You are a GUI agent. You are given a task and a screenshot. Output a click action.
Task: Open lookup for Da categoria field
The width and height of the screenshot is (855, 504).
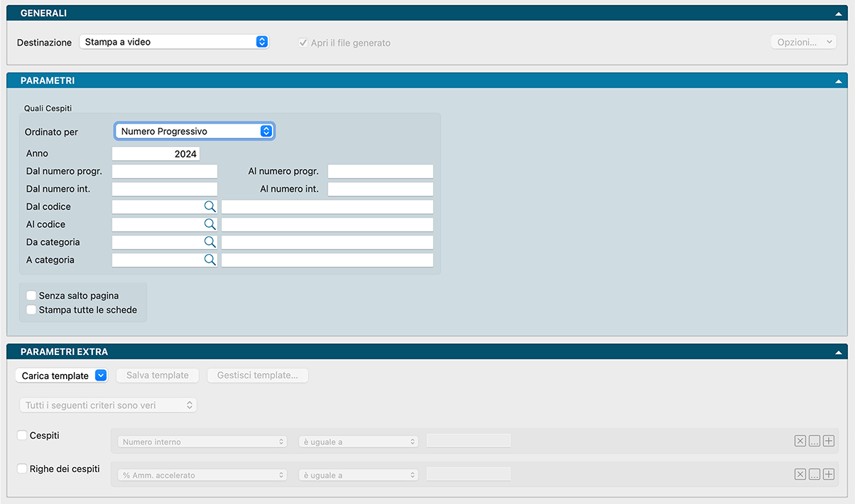tap(209, 242)
